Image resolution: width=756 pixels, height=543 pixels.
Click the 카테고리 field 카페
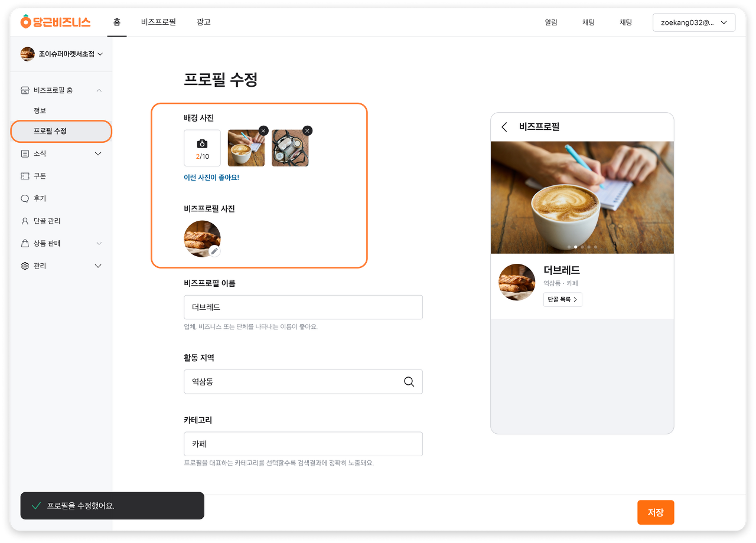click(303, 444)
